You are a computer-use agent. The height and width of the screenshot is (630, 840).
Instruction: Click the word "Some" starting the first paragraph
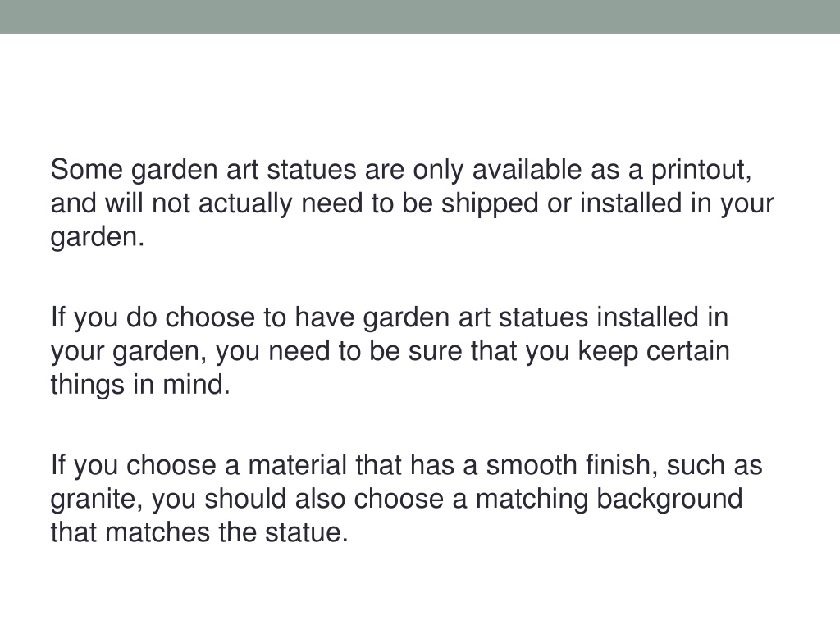pyautogui.click(x=87, y=170)
